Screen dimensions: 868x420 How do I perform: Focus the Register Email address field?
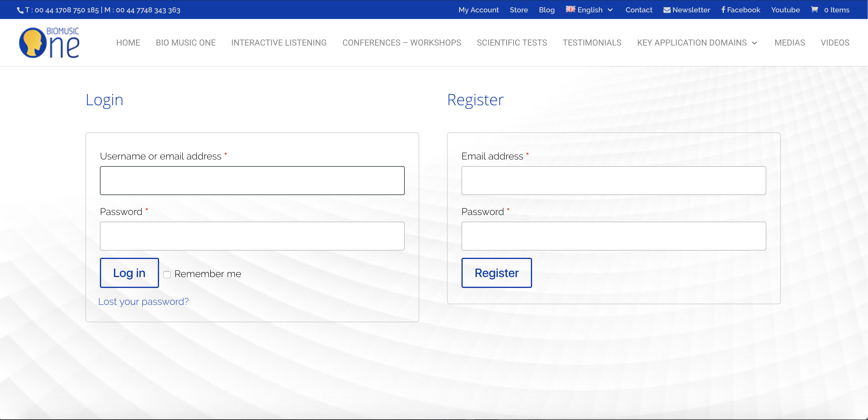pyautogui.click(x=614, y=180)
